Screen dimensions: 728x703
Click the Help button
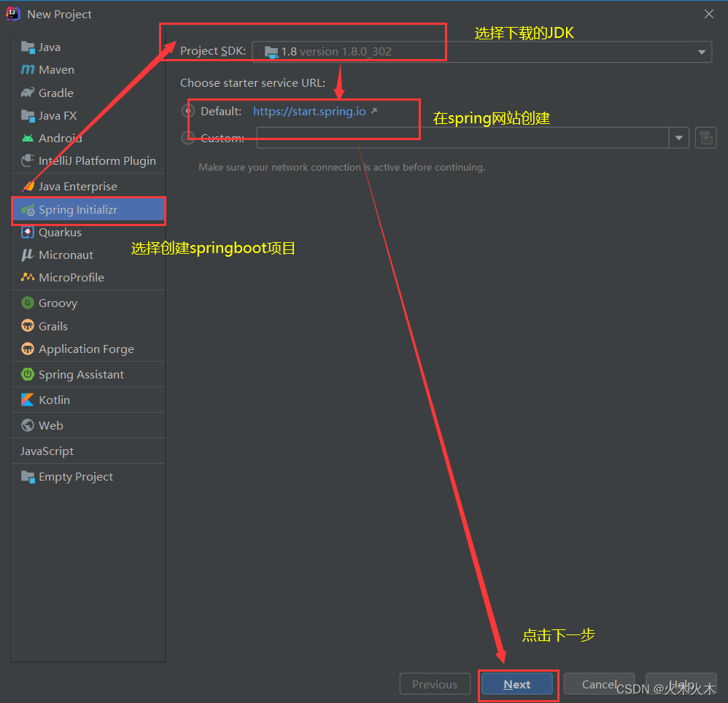coord(681,684)
